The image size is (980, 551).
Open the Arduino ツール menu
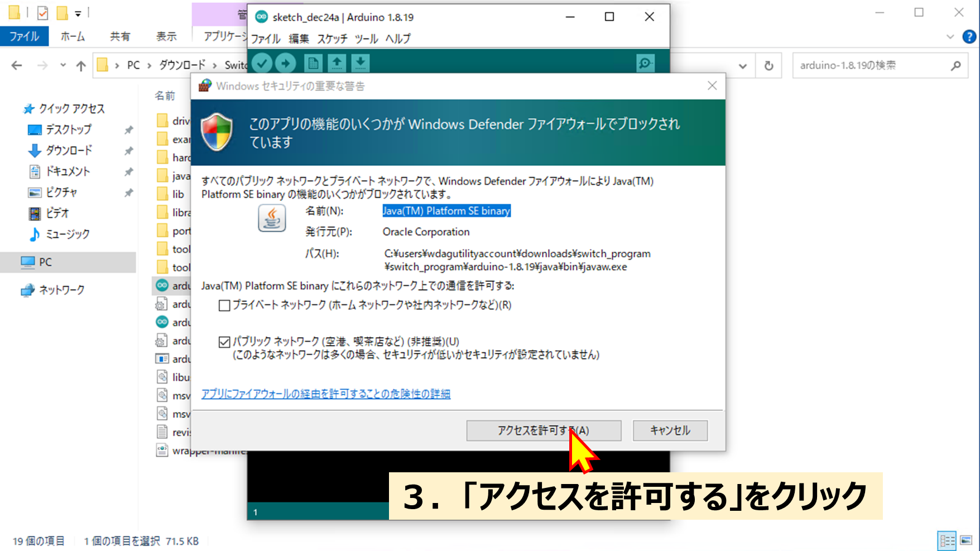point(367,39)
